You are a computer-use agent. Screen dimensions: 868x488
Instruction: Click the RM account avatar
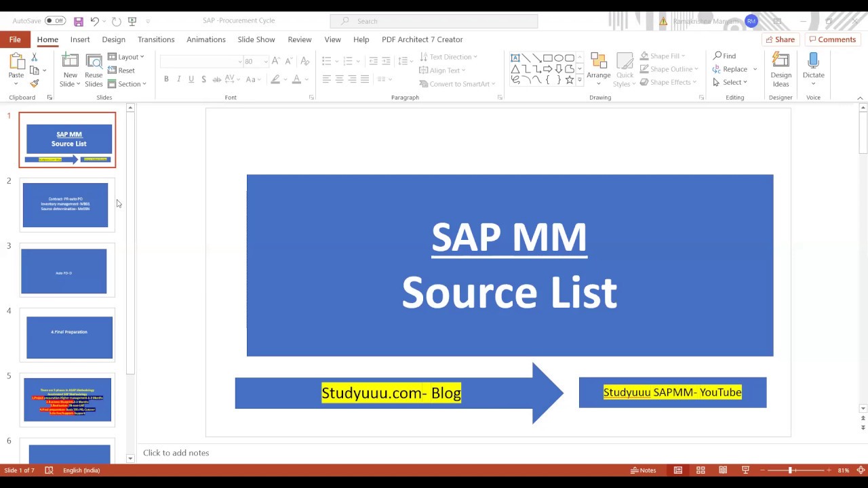[751, 21]
